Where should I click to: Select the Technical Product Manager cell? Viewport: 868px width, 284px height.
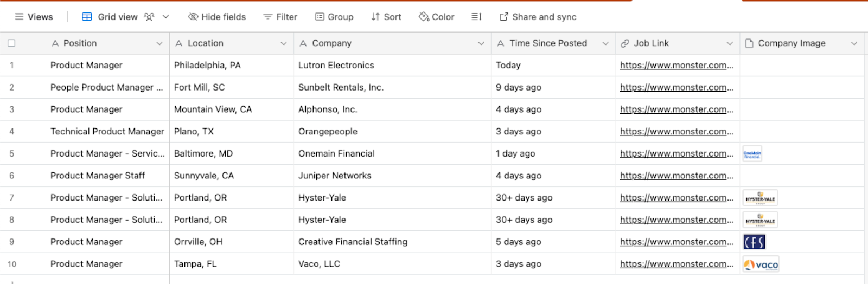click(107, 131)
